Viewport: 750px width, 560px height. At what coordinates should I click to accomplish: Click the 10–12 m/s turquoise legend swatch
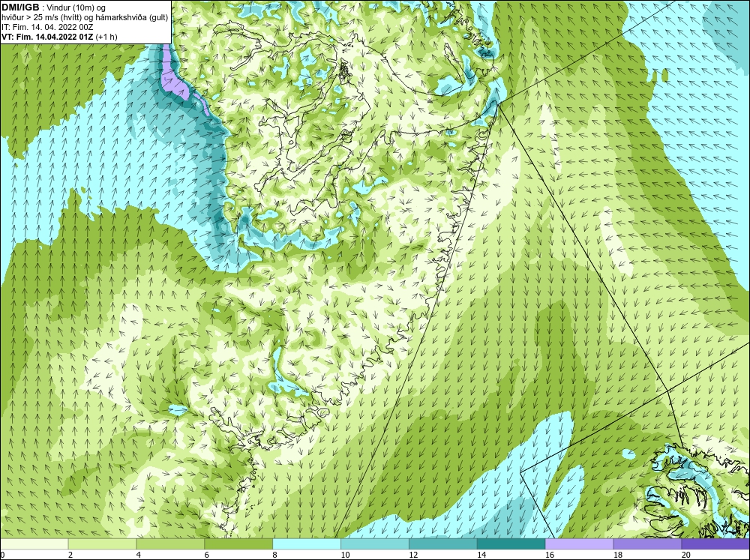[x=374, y=544]
